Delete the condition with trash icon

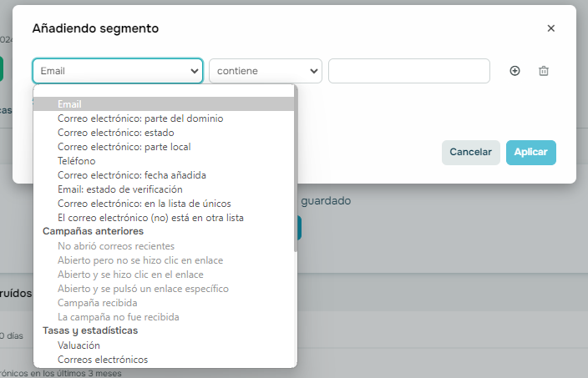click(544, 71)
